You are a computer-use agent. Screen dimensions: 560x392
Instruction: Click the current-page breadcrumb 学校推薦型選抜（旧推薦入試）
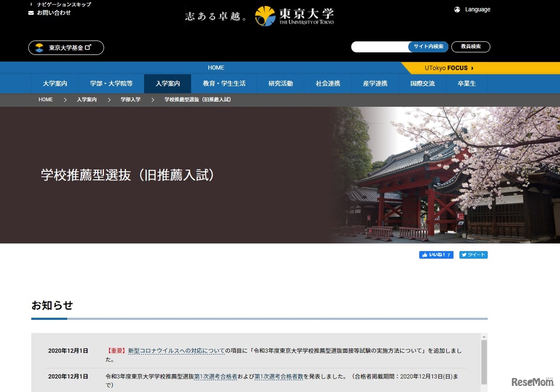click(x=198, y=100)
